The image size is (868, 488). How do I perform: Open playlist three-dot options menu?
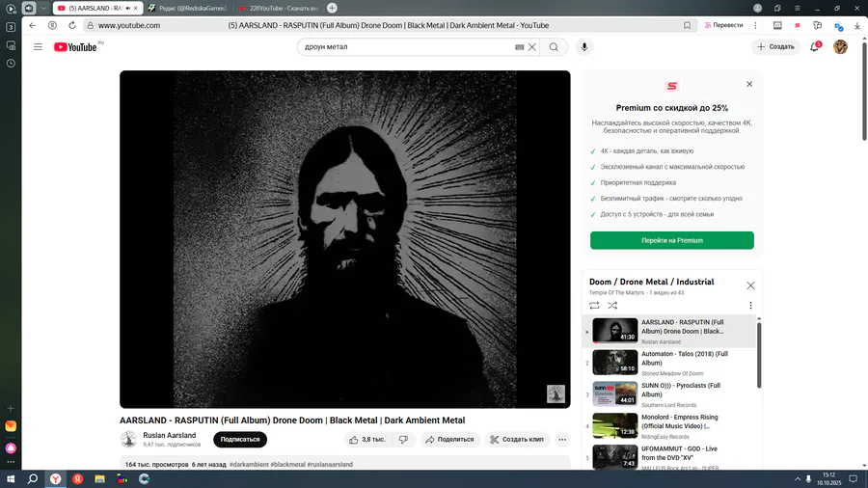pyautogui.click(x=750, y=306)
